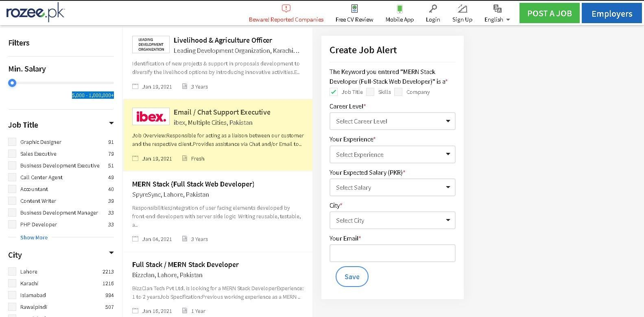Click calendar icon beside Jan 19, 2021 for Livelihood job
Viewport: 644px width, 317px height.
(135, 87)
